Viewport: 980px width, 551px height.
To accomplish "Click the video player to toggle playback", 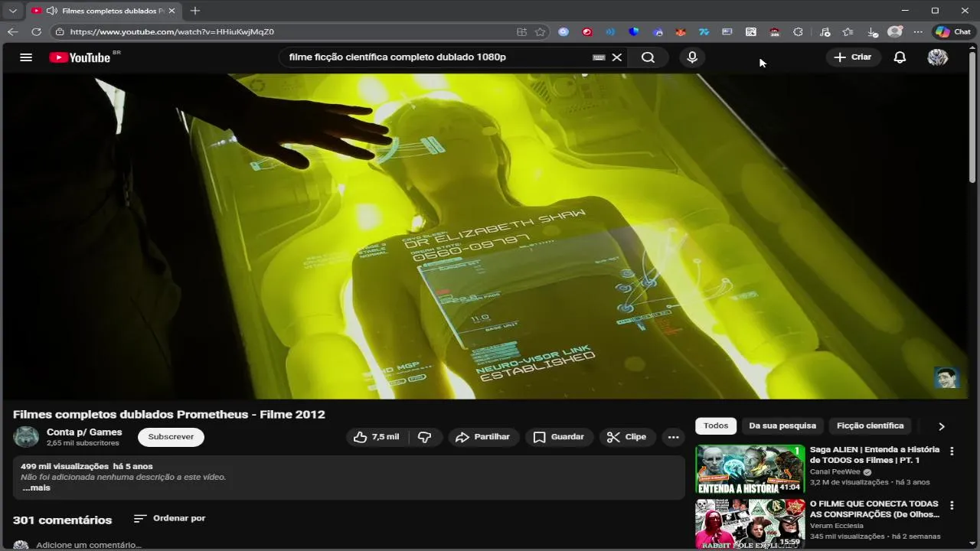I will pyautogui.click(x=485, y=236).
